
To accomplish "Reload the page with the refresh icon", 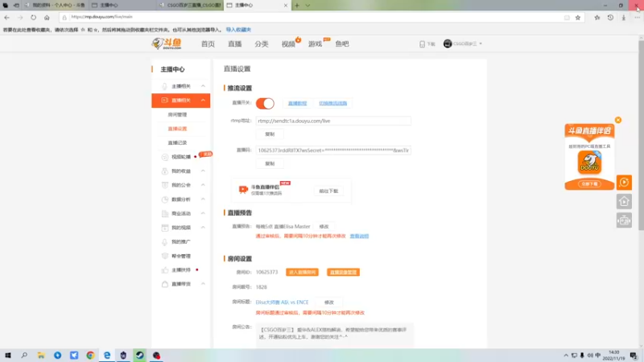I will pos(33,17).
